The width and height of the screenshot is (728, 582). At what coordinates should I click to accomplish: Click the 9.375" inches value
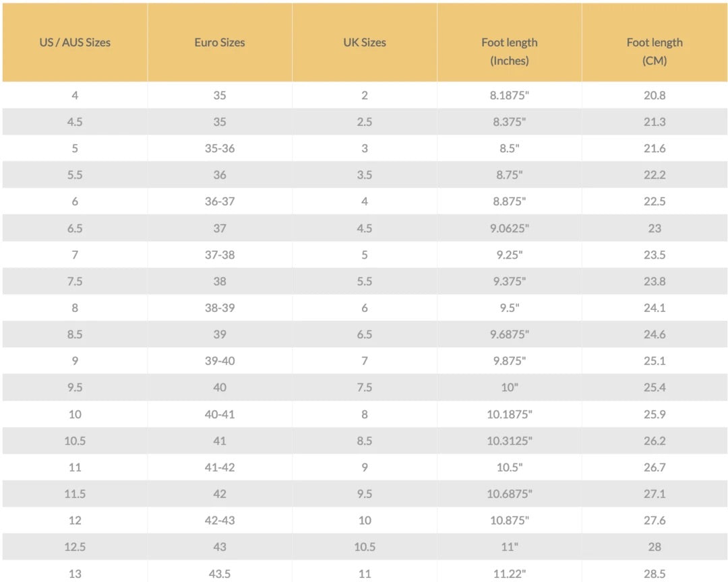[x=510, y=282]
